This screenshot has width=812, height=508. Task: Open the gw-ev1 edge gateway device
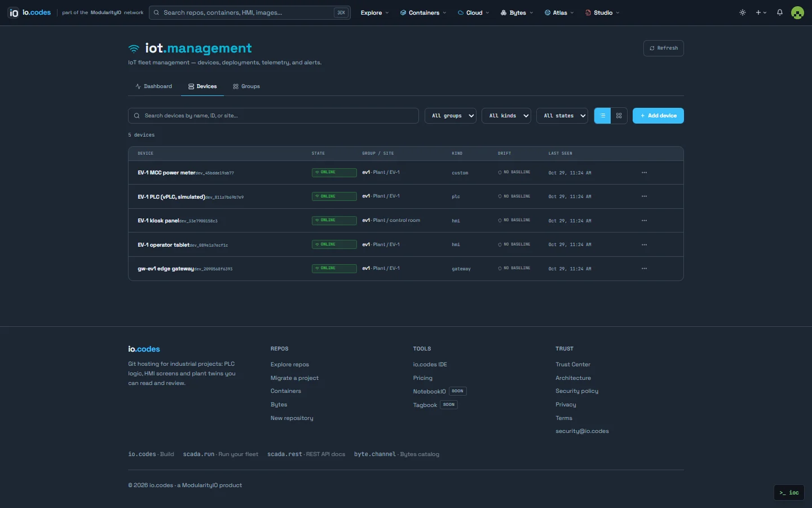point(166,269)
